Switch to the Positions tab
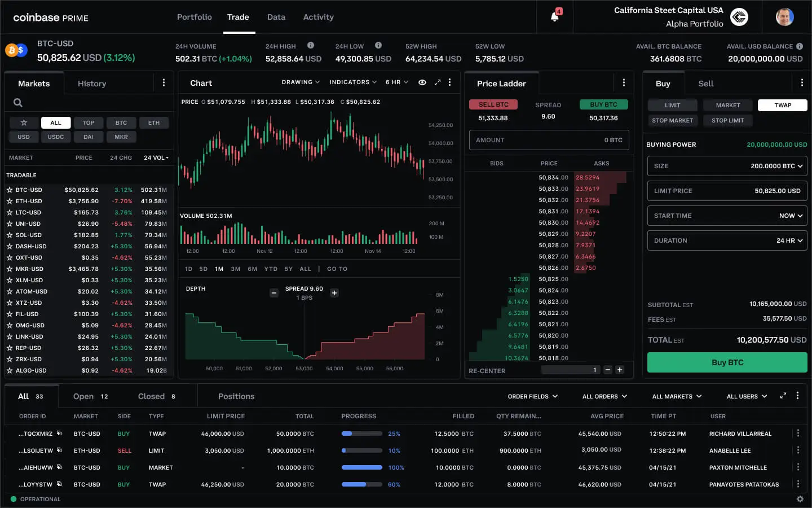Image resolution: width=812 pixels, height=508 pixels. (x=236, y=396)
